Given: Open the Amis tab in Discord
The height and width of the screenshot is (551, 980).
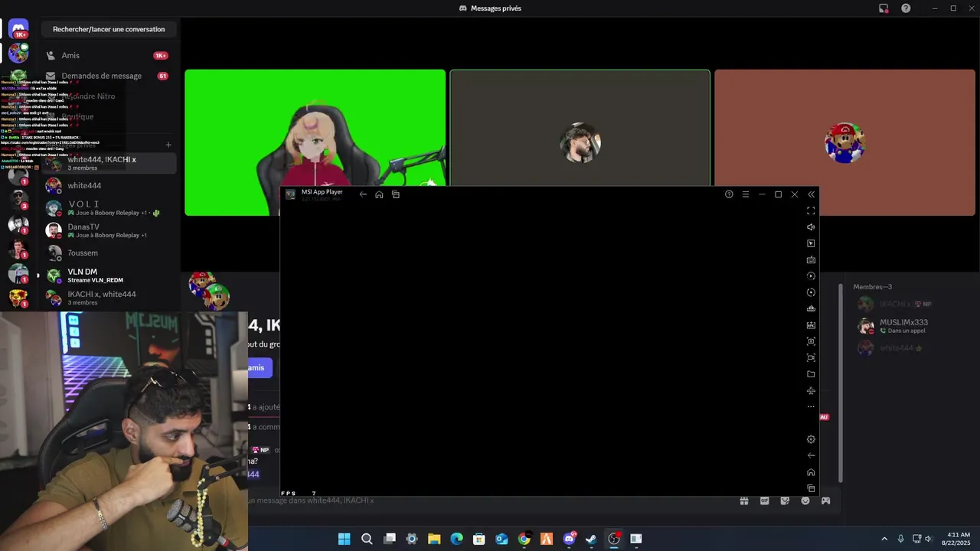Looking at the screenshot, I should click(x=107, y=55).
